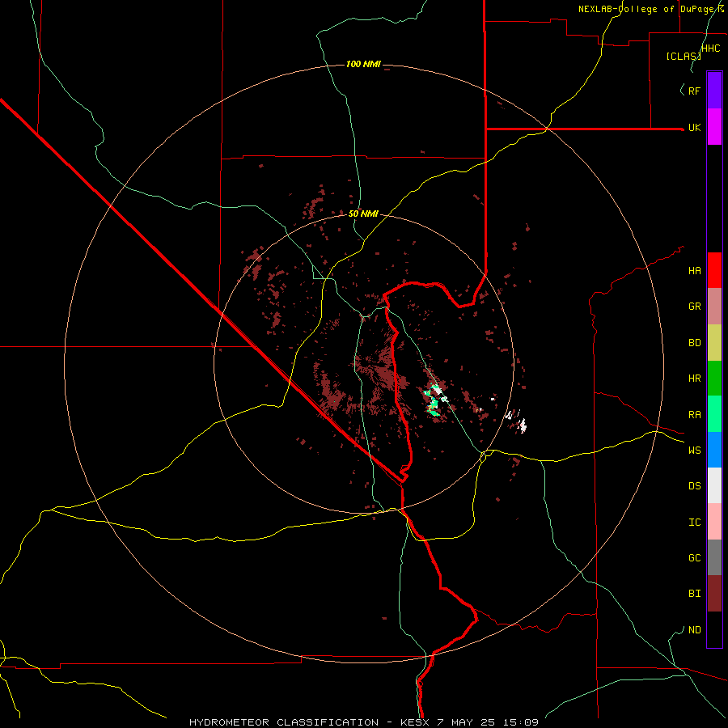Select the pinkish GR legend color swatch
The width and height of the screenshot is (728, 728).
(x=714, y=307)
